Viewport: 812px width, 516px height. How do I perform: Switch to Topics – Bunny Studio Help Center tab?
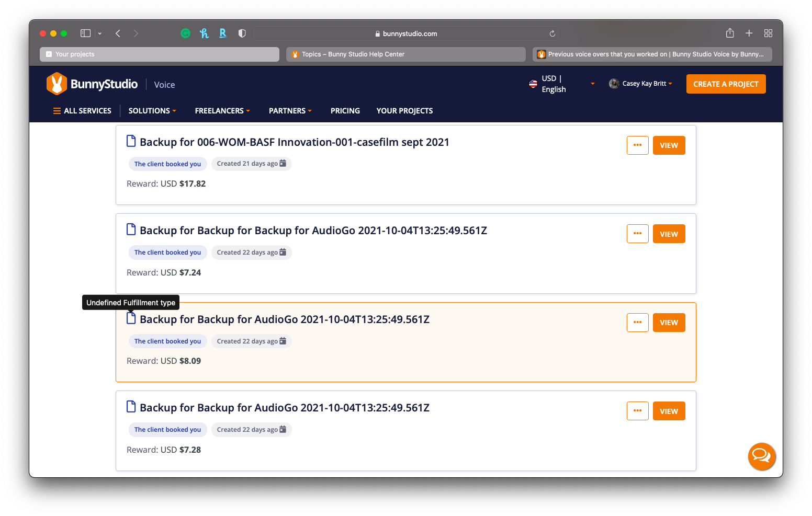coord(405,54)
